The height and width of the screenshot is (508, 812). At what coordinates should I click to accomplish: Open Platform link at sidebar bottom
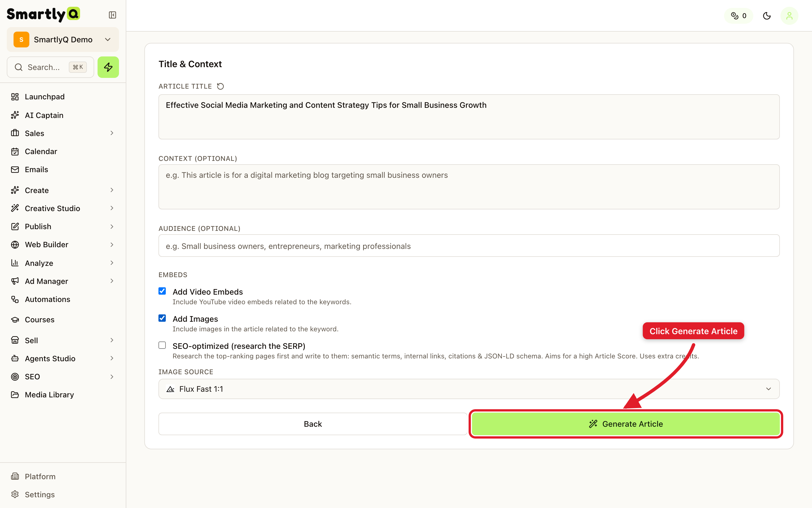click(63, 476)
